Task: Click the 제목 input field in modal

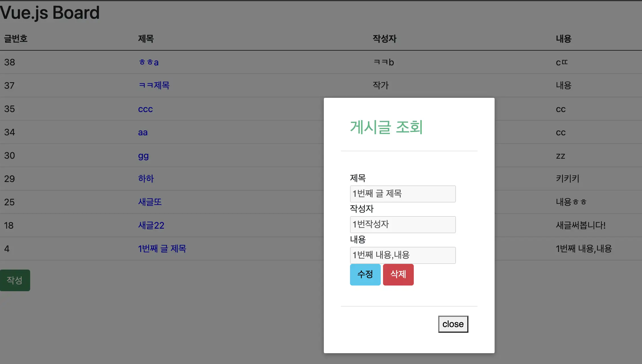Action: (x=402, y=194)
